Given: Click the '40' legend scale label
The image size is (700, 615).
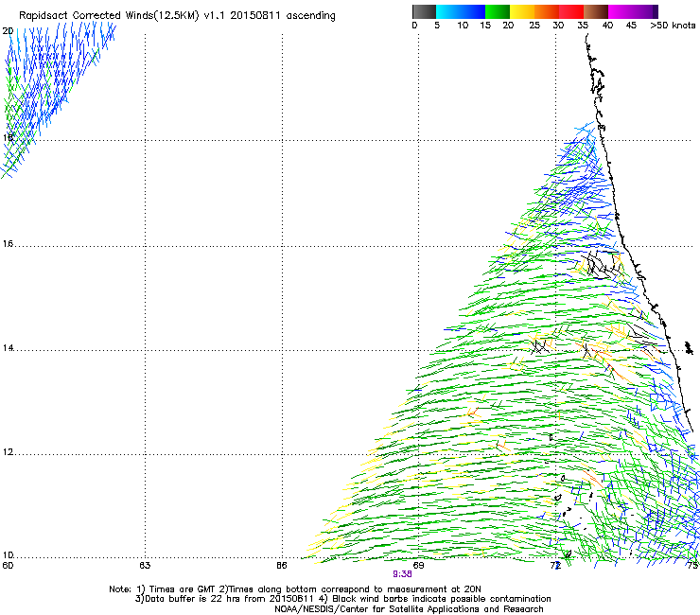Looking at the screenshot, I should tap(607, 26).
